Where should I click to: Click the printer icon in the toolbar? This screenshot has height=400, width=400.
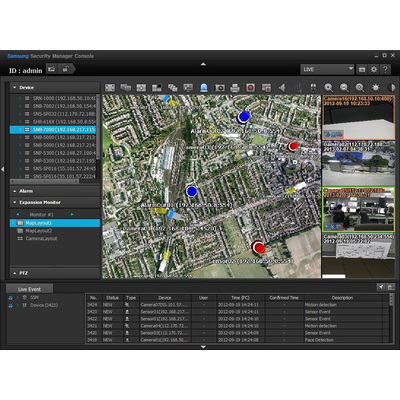[x=235, y=88]
